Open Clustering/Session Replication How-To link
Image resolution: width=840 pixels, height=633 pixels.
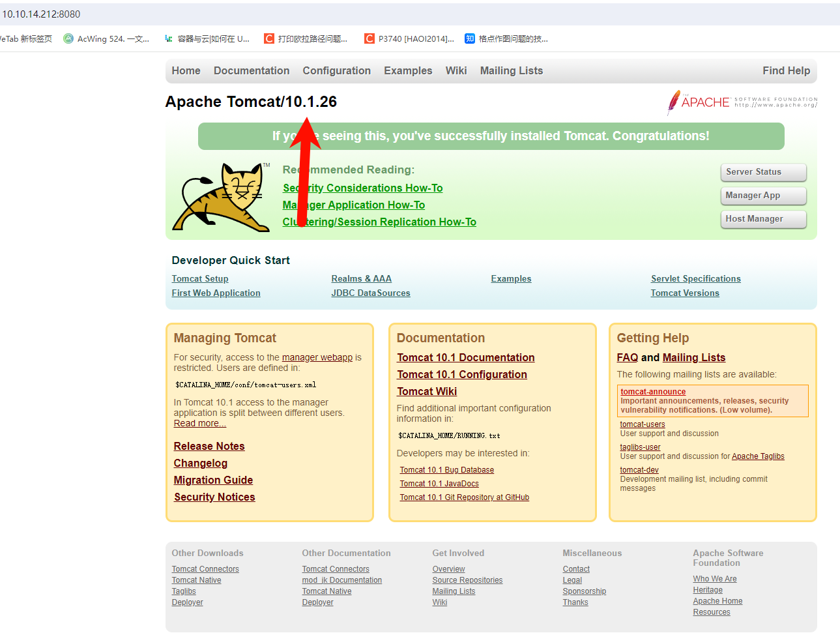379,222
